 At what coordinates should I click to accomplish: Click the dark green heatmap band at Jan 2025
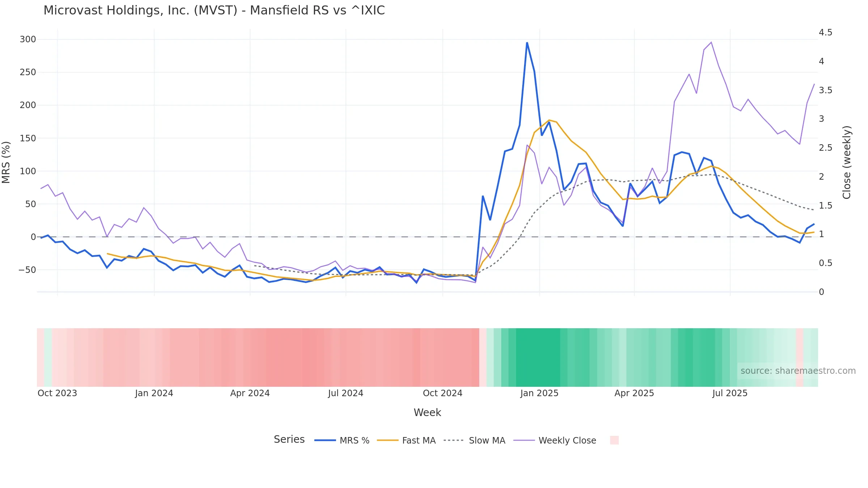click(x=538, y=358)
